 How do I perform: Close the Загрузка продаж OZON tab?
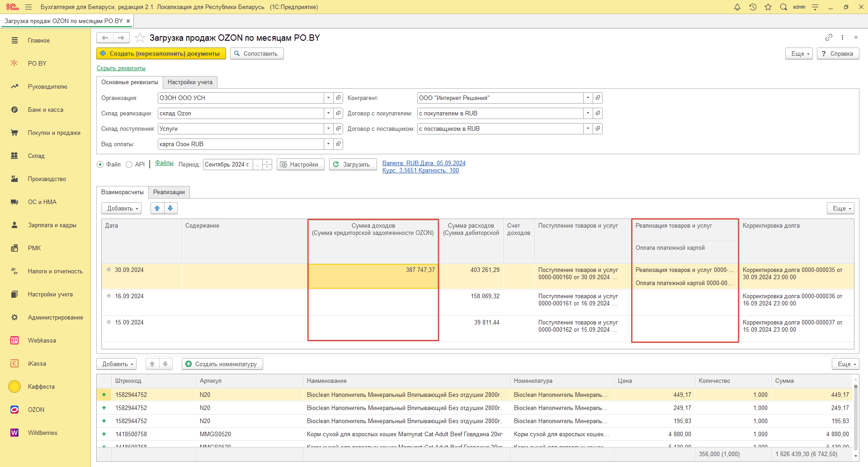tap(128, 21)
